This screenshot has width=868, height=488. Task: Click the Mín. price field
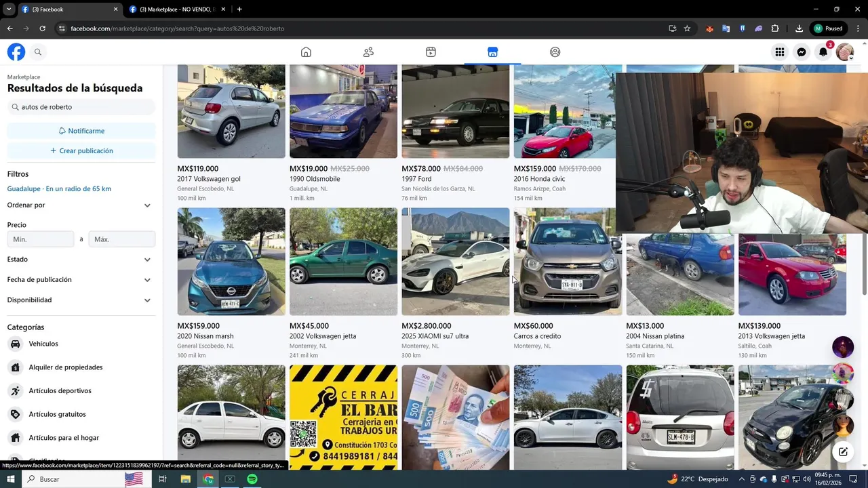(41, 239)
